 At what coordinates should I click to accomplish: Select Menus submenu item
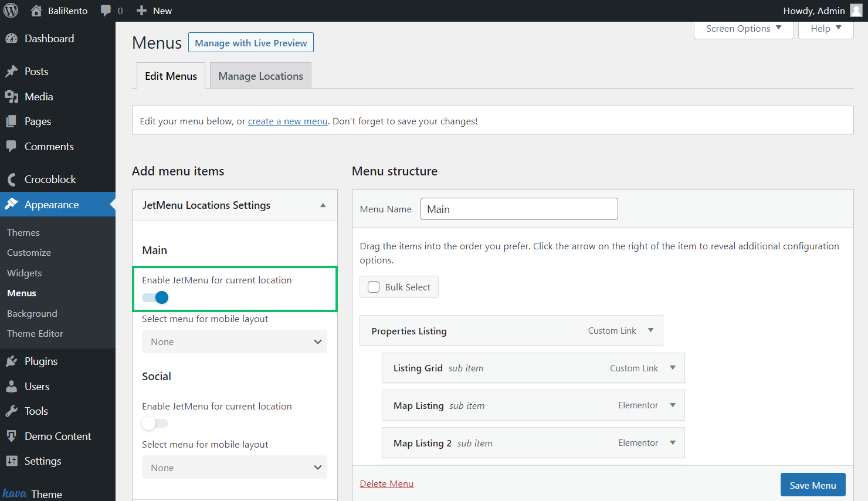tap(22, 293)
